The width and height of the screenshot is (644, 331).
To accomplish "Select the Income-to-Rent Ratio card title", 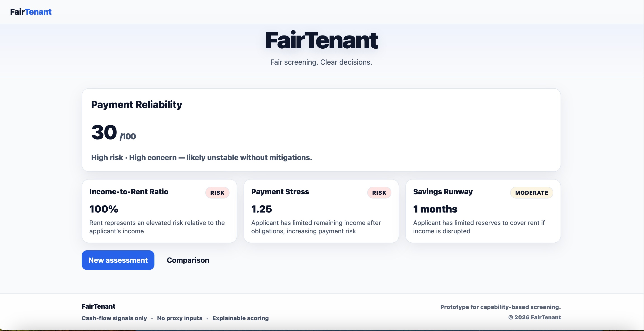I will [129, 192].
